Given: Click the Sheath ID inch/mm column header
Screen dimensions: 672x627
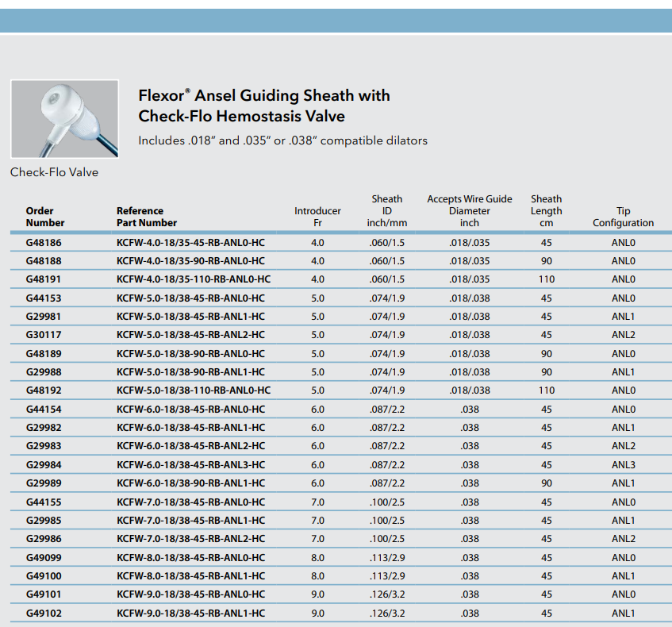Looking at the screenshot, I should click(x=387, y=211).
